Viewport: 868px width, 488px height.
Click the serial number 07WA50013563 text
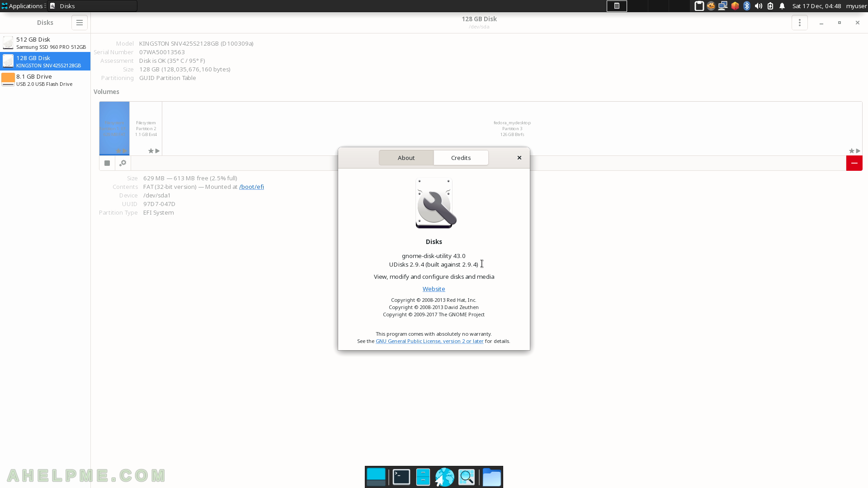[162, 52]
